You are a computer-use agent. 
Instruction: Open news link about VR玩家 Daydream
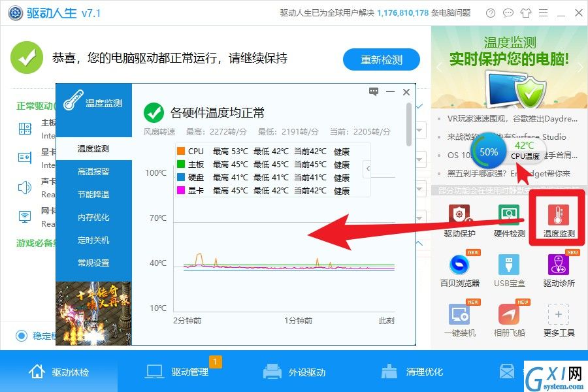click(512, 119)
